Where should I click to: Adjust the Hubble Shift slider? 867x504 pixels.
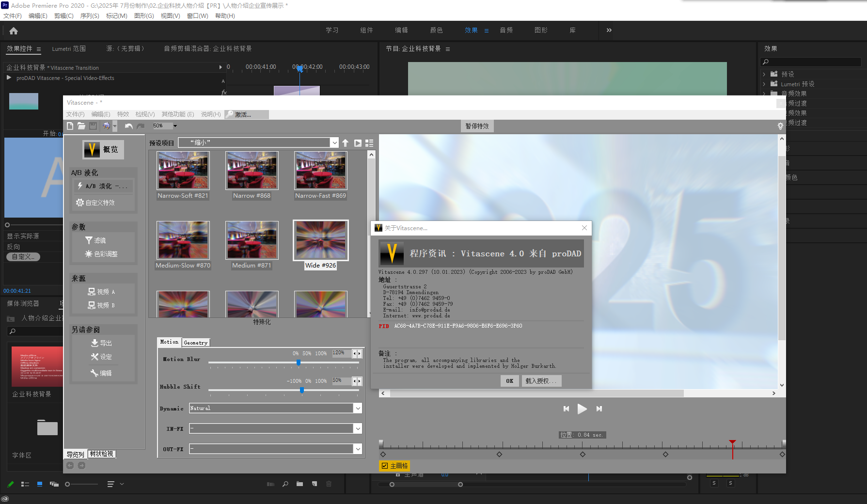click(302, 390)
